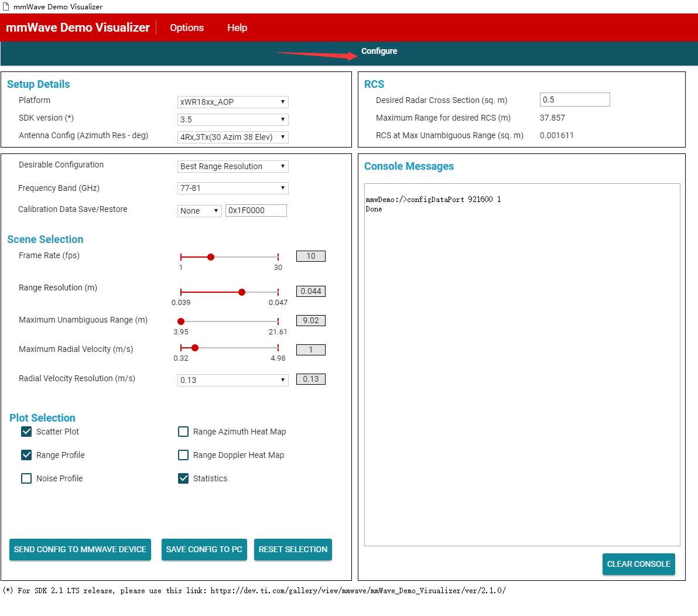
Task: Click inside the Console Messages text area
Action: pos(522,365)
